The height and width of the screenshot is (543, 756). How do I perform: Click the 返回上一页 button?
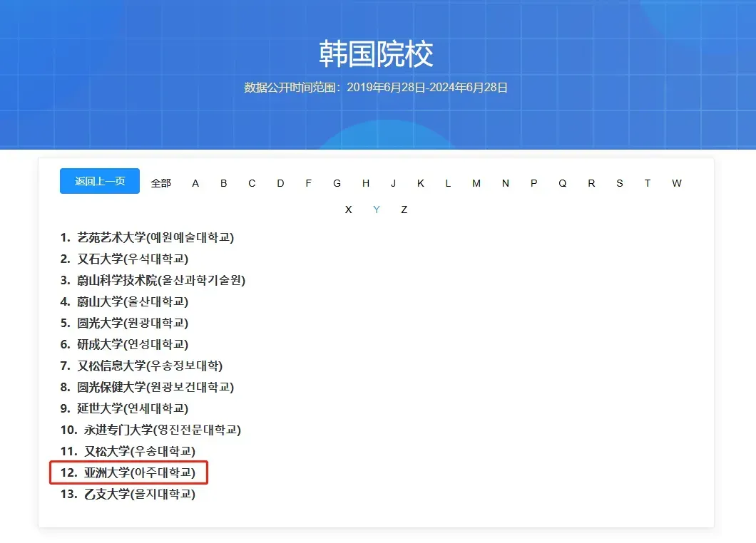pos(99,181)
